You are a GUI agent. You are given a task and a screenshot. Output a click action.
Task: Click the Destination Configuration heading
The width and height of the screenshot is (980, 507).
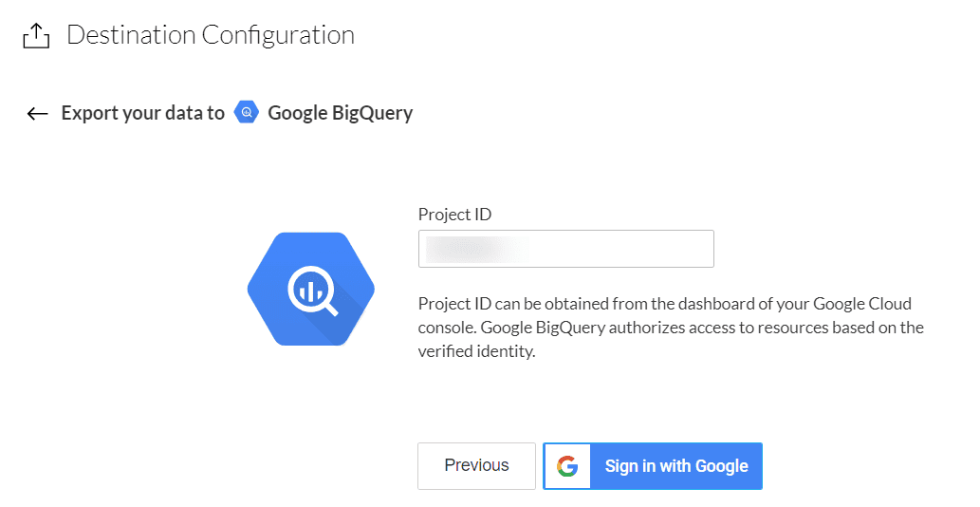[x=211, y=35]
